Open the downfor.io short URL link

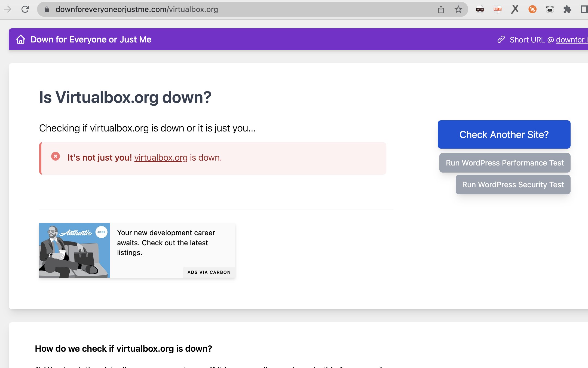pyautogui.click(x=571, y=40)
